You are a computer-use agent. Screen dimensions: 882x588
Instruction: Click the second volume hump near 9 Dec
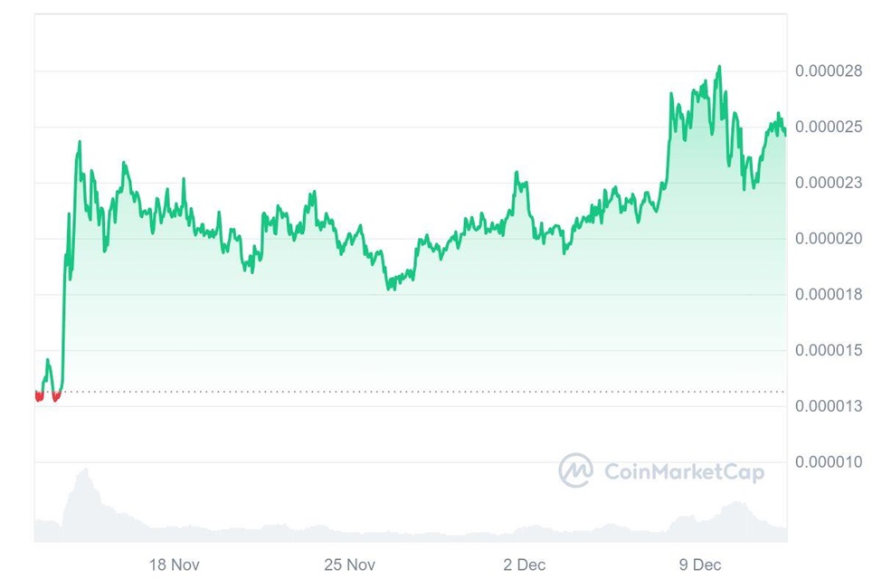click(737, 505)
